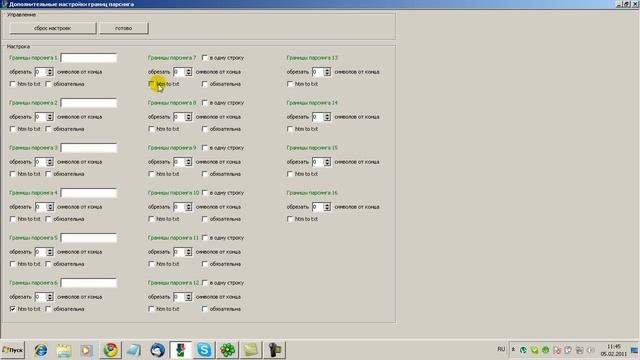Check обязательна for parsing border 6
Image resolution: width=640 pixels, height=360 pixels.
(48, 309)
